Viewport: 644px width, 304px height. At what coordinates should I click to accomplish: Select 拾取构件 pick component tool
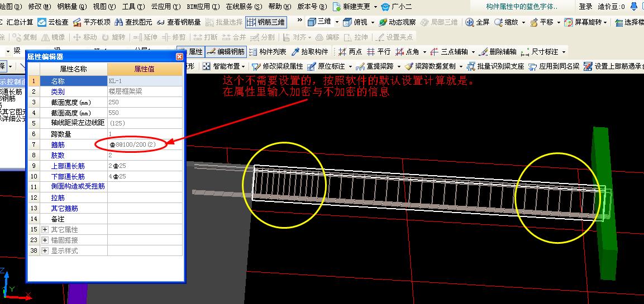[309, 52]
